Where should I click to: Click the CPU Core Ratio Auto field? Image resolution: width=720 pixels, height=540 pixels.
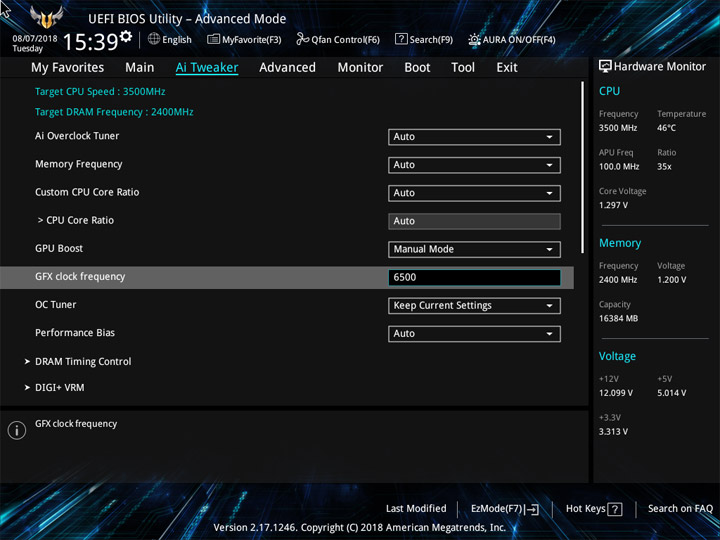[474, 221]
